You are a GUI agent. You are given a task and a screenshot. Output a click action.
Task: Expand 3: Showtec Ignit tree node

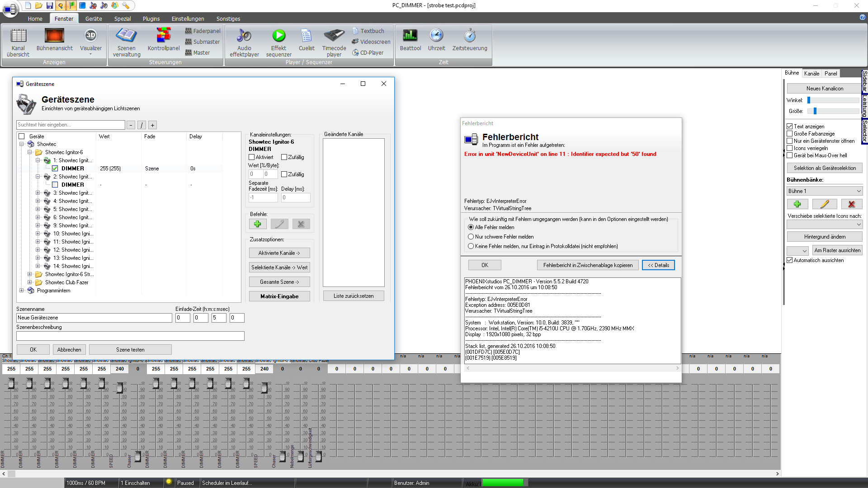38,193
